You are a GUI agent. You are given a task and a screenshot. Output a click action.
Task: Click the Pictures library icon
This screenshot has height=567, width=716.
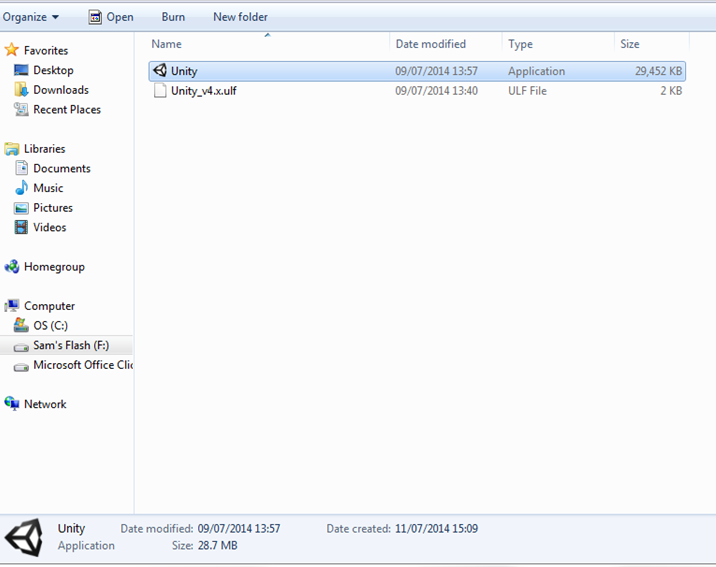click(x=21, y=208)
